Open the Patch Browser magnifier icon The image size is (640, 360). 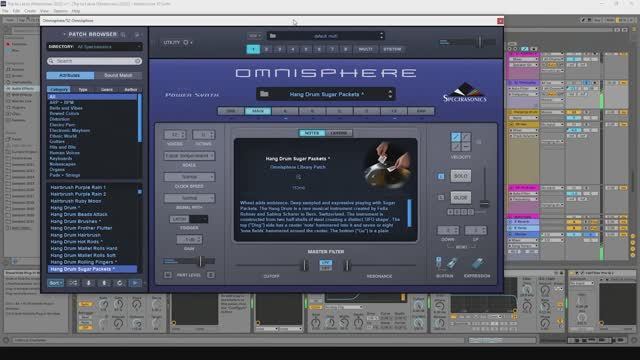(x=123, y=35)
